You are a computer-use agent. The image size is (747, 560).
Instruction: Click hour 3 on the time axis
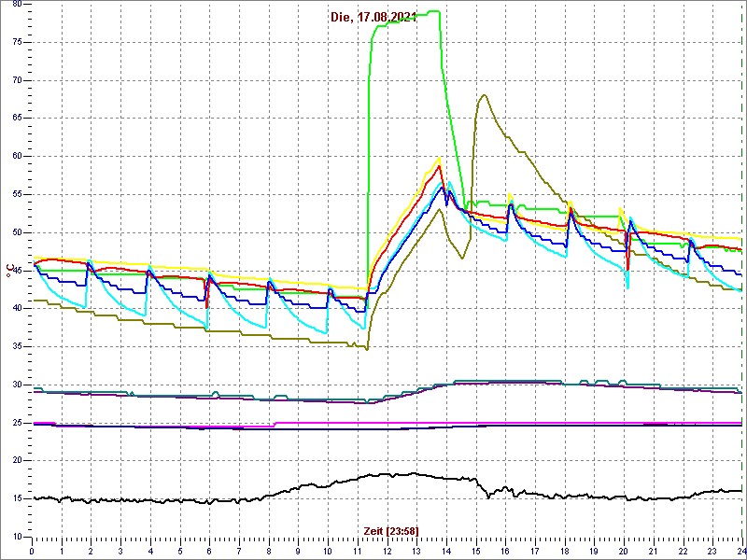120,551
